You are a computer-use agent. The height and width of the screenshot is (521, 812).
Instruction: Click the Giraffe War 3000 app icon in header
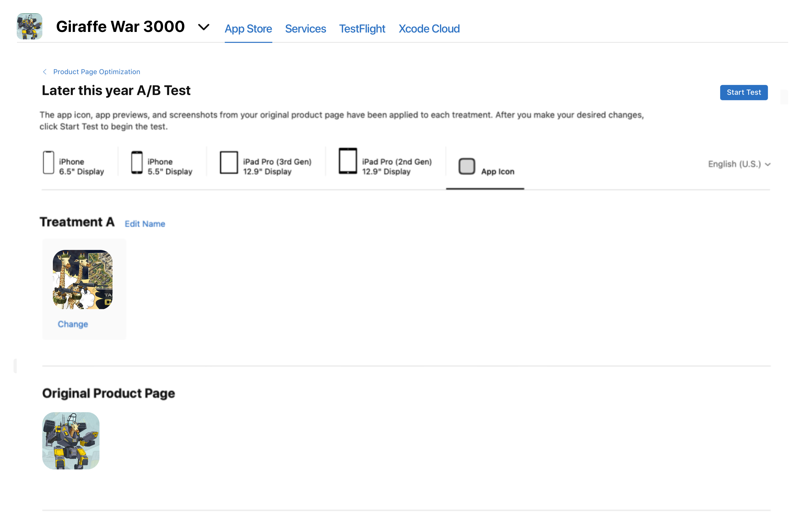pos(29,26)
